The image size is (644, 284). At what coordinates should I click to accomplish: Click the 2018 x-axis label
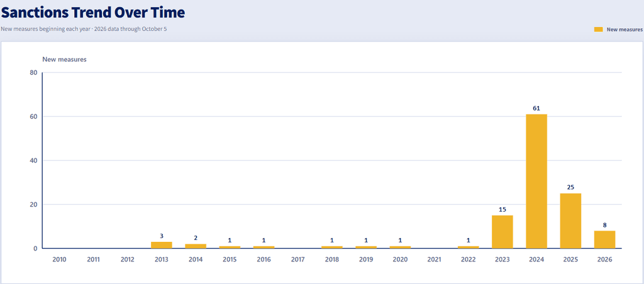(x=332, y=259)
